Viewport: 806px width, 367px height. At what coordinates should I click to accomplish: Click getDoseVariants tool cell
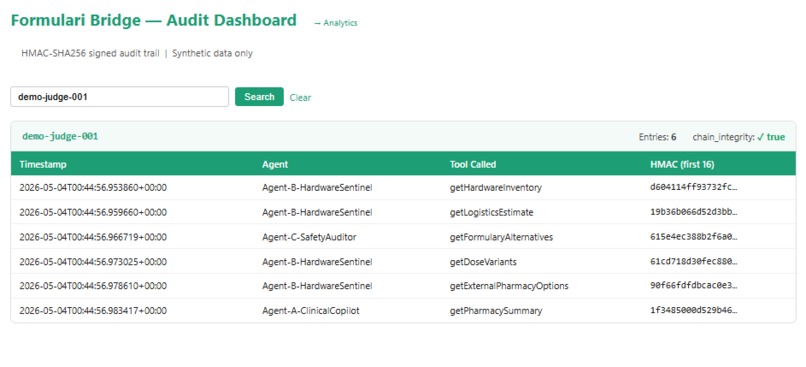pos(483,262)
